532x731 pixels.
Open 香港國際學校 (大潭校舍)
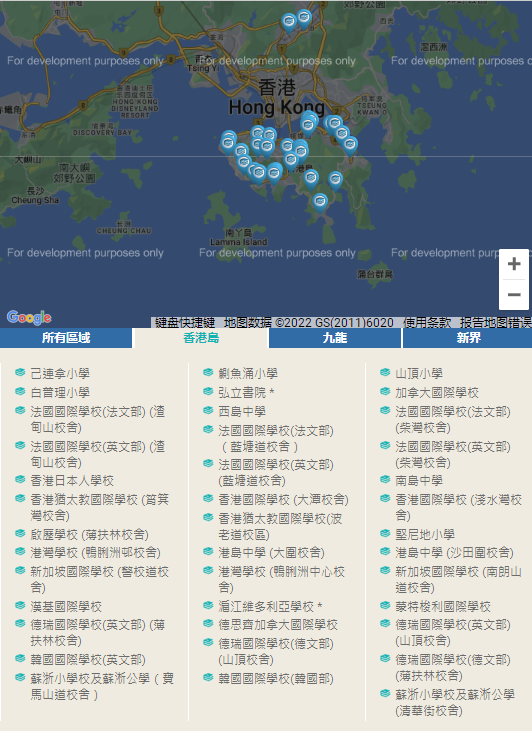[283, 499]
